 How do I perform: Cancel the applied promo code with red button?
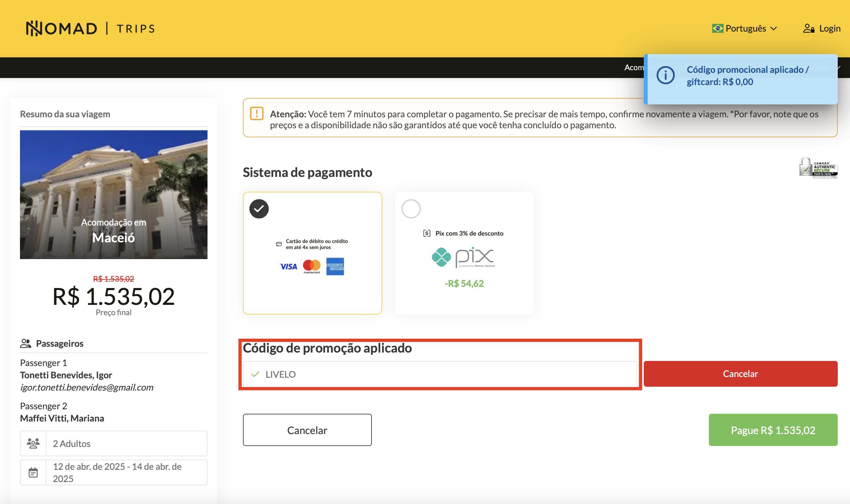click(740, 373)
